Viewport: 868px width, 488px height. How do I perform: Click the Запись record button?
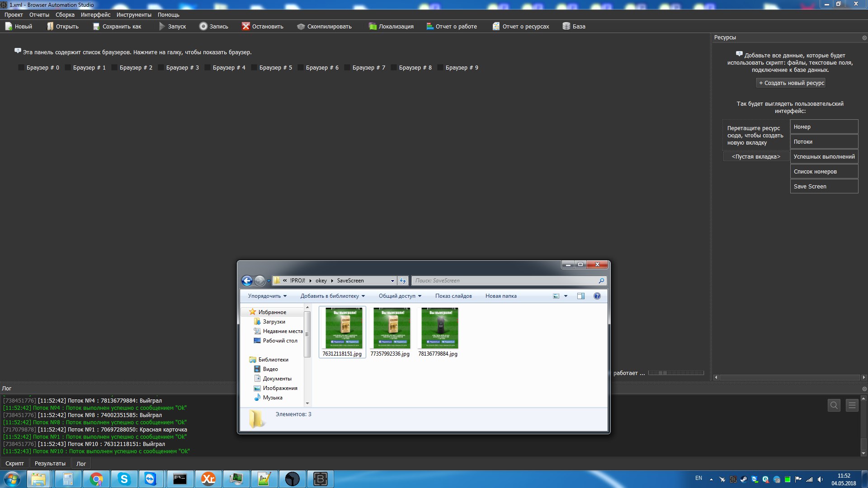[214, 26]
